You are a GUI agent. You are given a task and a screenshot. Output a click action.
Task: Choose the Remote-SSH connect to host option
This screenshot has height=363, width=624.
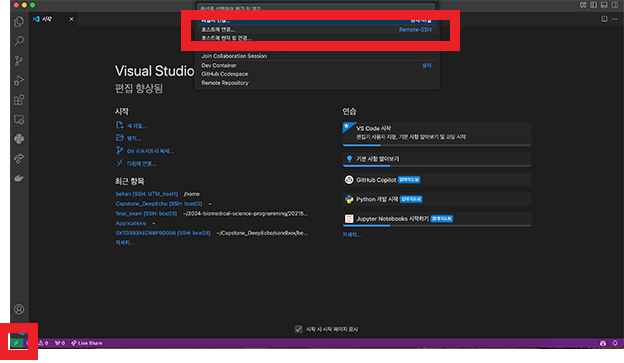[x=317, y=29]
